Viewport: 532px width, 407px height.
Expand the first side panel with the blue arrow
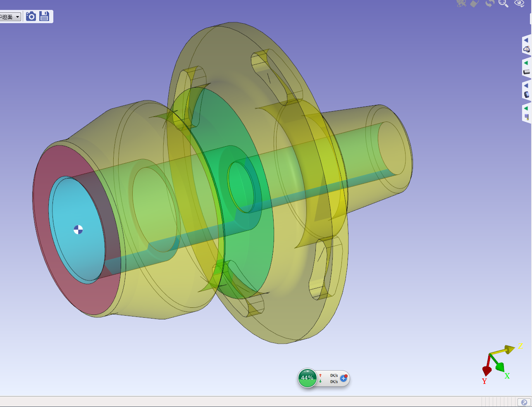pos(526,40)
